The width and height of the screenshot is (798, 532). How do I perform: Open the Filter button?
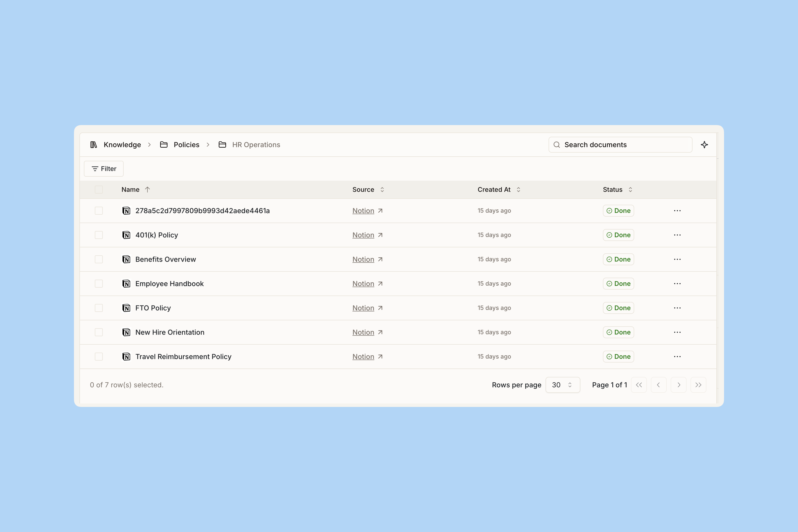104,169
